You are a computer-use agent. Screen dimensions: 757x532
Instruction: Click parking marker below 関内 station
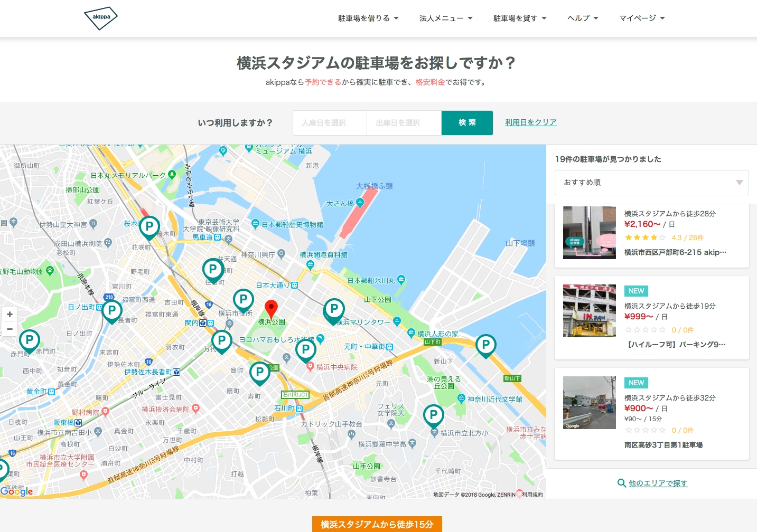pos(222,341)
